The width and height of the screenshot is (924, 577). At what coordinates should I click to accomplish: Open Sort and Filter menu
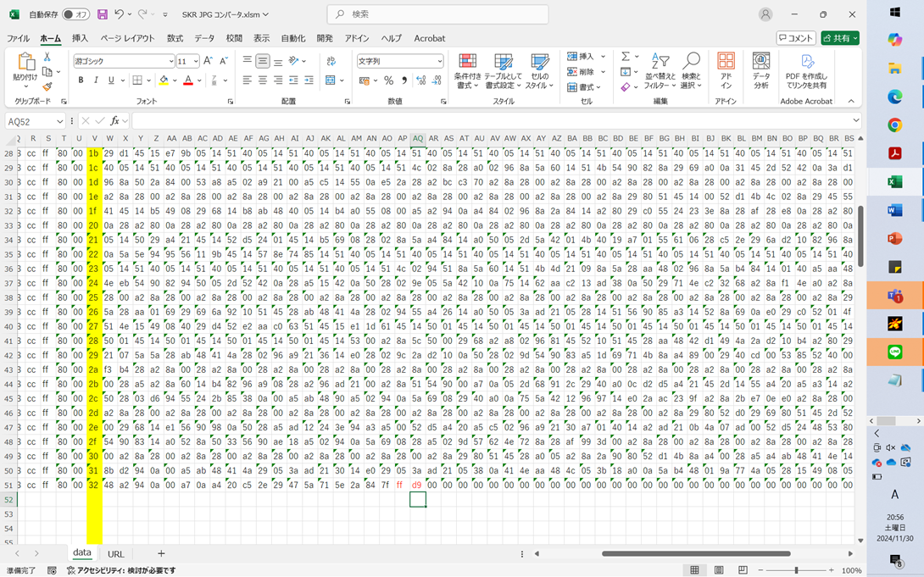click(x=660, y=71)
